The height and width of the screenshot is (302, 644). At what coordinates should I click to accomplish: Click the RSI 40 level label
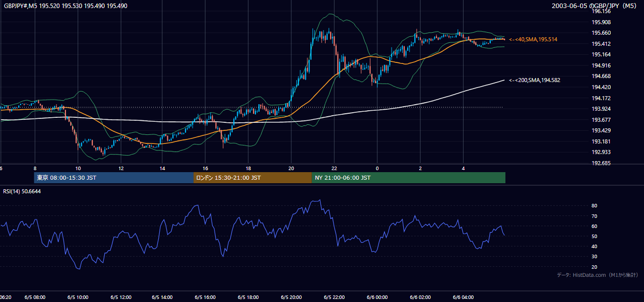tap(594, 247)
